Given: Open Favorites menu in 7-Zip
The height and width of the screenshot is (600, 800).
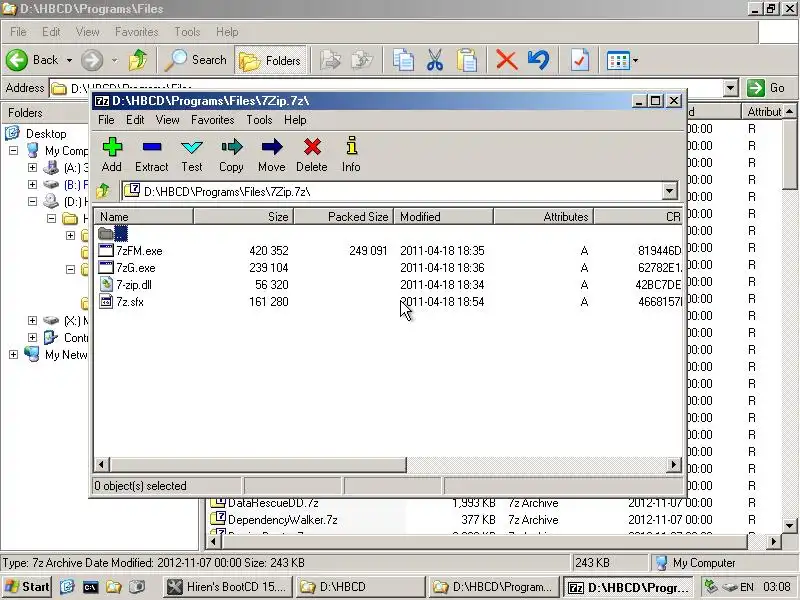Looking at the screenshot, I should click(213, 120).
